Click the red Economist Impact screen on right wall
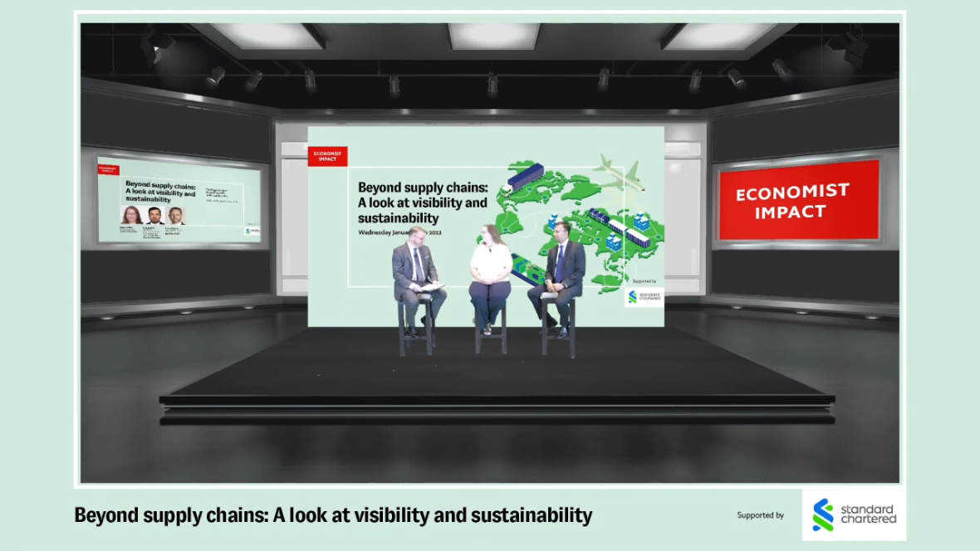Image resolution: width=980 pixels, height=551 pixels. [800, 201]
